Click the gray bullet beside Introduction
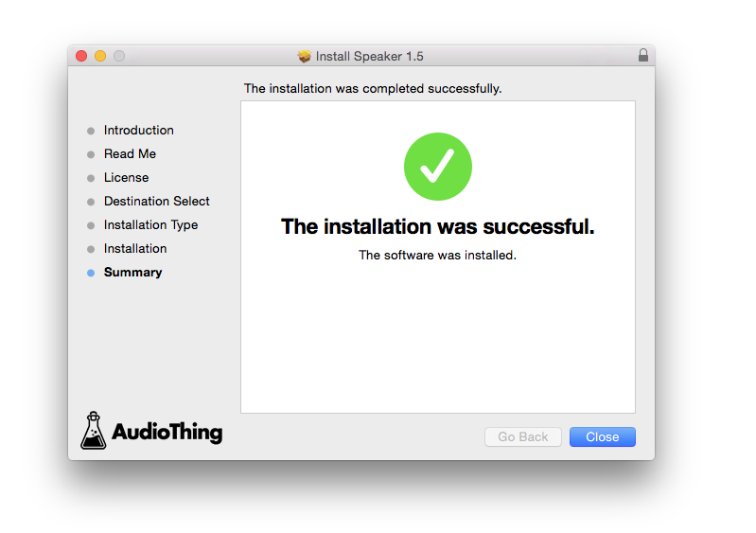This screenshot has width=756, height=533. pyautogui.click(x=91, y=131)
